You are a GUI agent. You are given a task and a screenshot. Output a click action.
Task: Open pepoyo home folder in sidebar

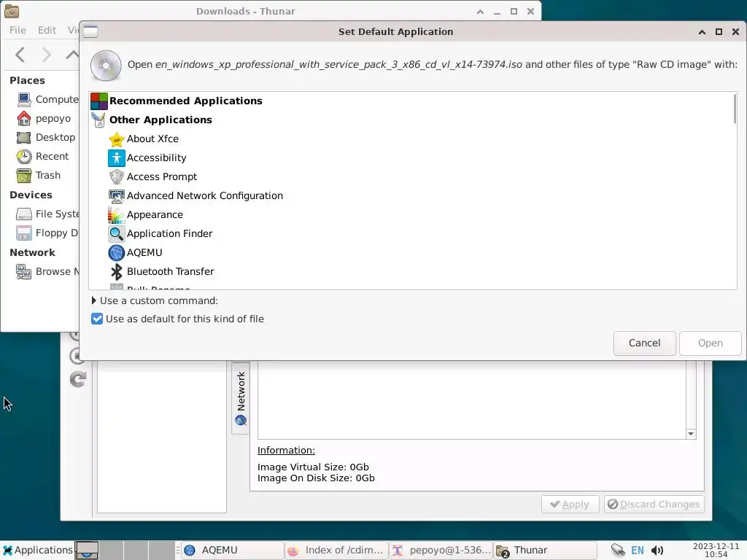pyautogui.click(x=43, y=119)
